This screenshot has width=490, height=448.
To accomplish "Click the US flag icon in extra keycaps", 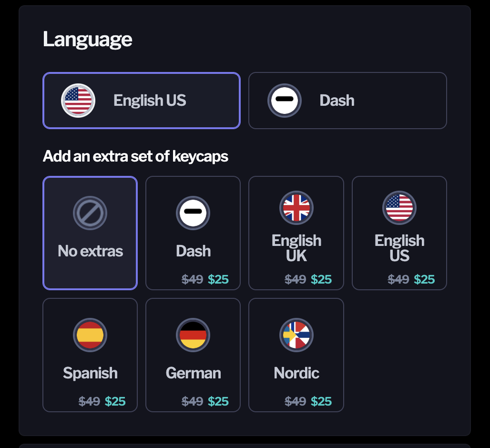I will (x=399, y=208).
